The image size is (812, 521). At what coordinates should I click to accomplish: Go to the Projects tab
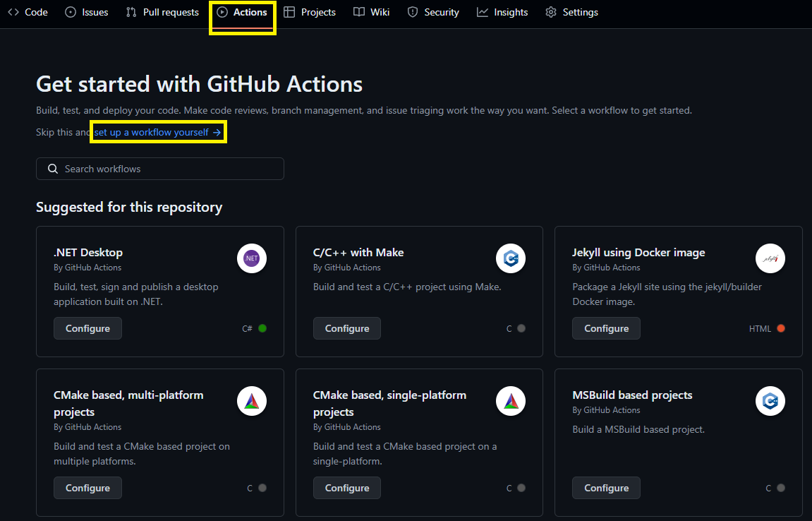pos(310,12)
